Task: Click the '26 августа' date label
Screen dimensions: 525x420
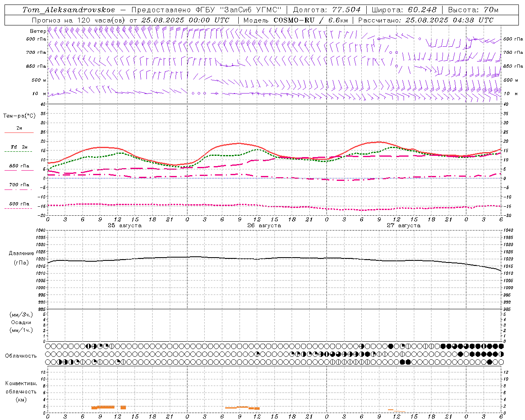Action: tap(264, 226)
